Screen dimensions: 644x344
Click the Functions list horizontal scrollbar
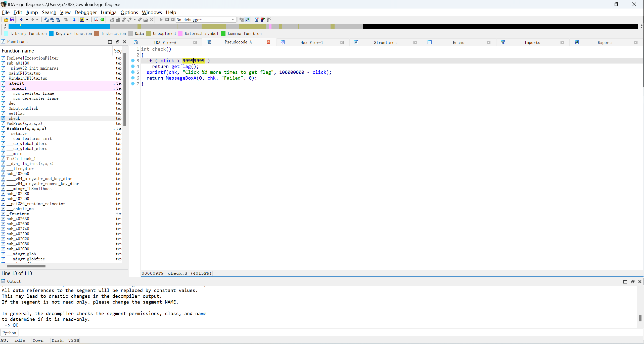coord(26,266)
